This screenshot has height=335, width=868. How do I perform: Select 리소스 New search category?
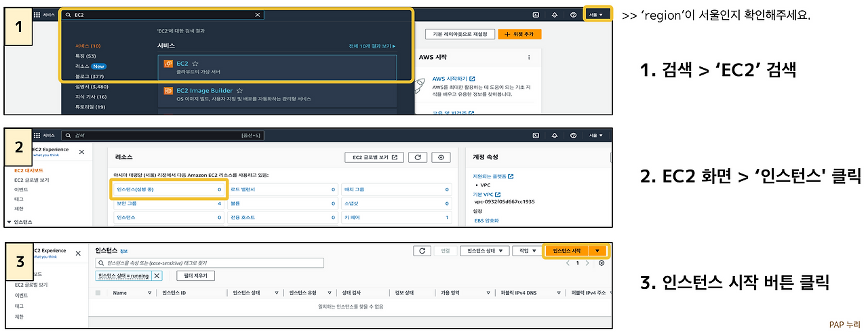[90, 66]
